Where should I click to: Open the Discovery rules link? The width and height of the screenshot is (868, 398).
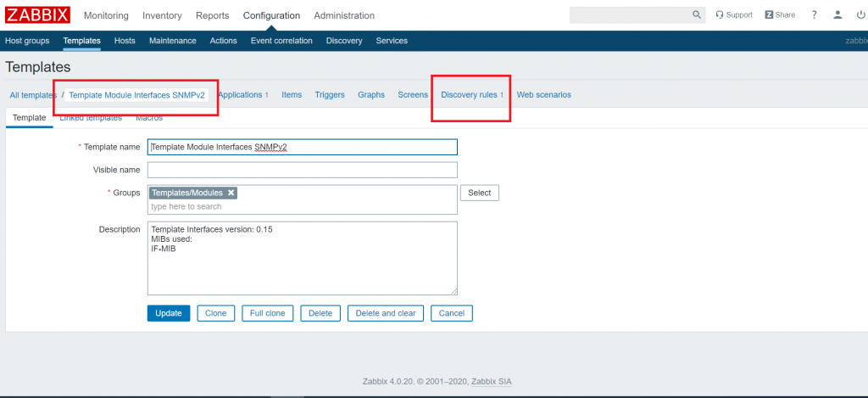point(469,95)
